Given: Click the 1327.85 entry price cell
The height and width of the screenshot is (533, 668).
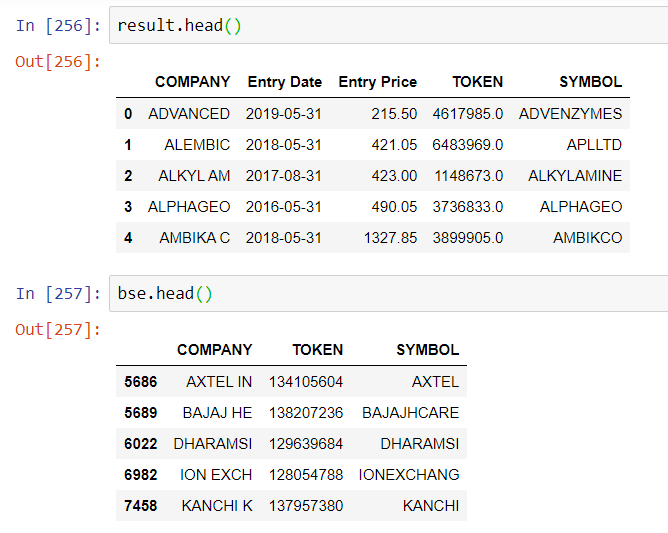Looking at the screenshot, I should [390, 238].
